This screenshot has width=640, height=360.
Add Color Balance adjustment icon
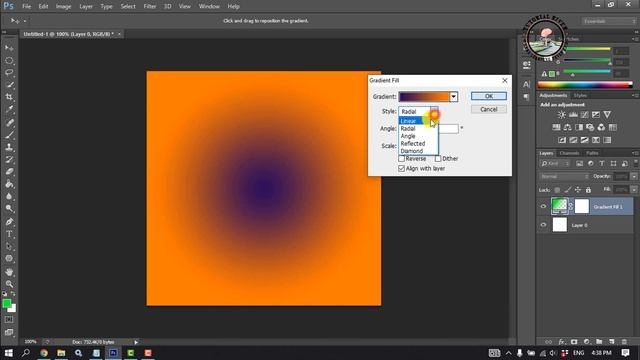click(567, 127)
